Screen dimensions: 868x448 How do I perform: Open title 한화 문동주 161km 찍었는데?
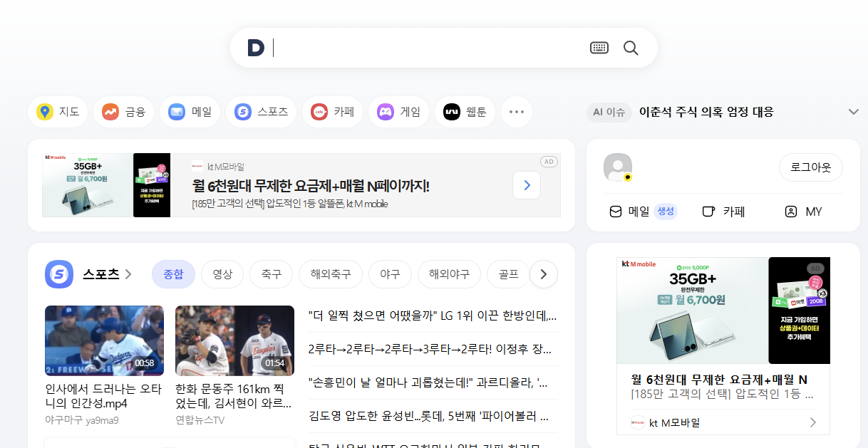click(x=233, y=396)
